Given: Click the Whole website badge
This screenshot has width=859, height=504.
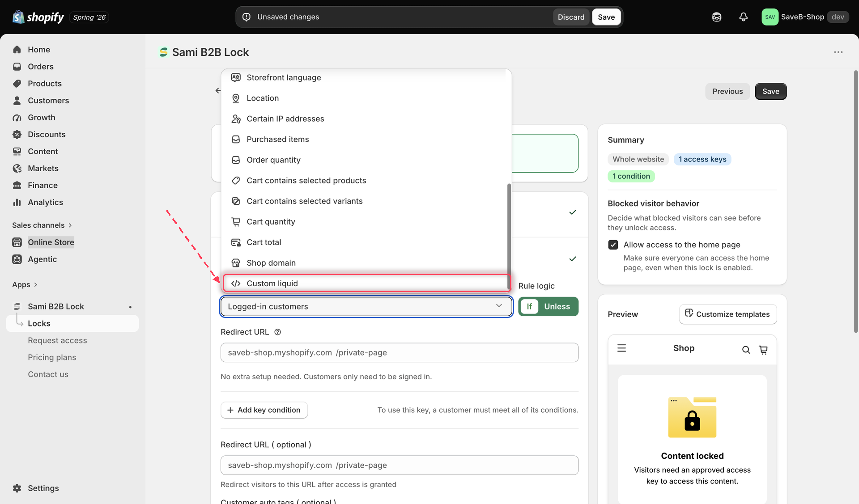Looking at the screenshot, I should pyautogui.click(x=638, y=160).
